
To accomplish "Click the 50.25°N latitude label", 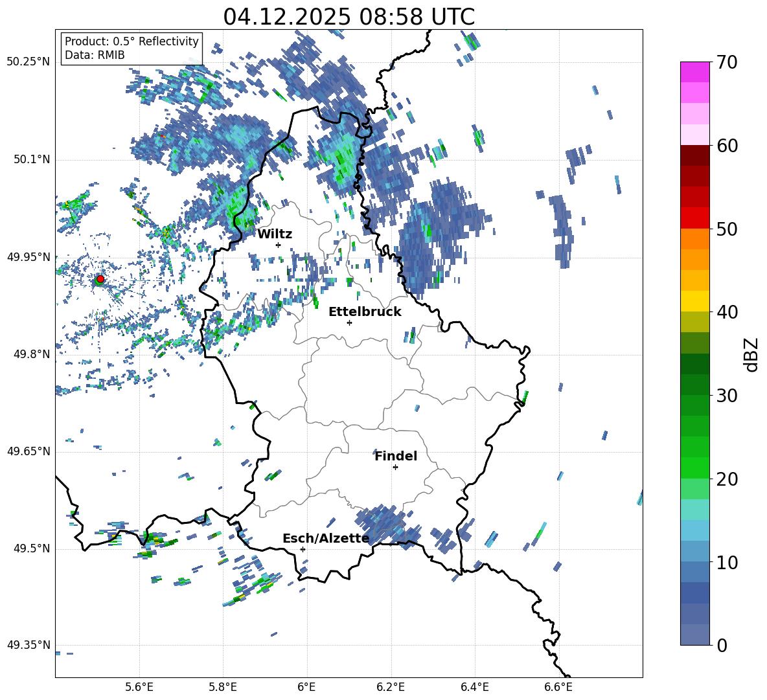I will pyautogui.click(x=29, y=62).
